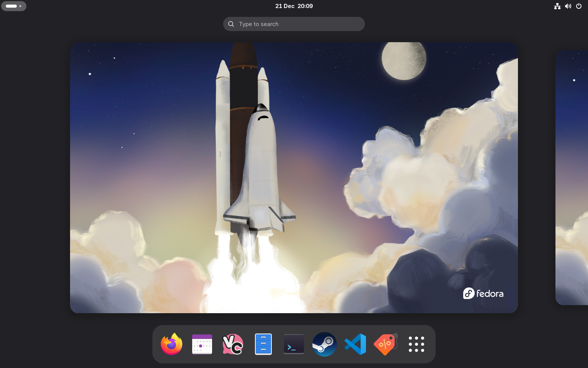This screenshot has height=368, width=588.
Task: Launch the Terminal from the dock
Action: [x=294, y=344]
